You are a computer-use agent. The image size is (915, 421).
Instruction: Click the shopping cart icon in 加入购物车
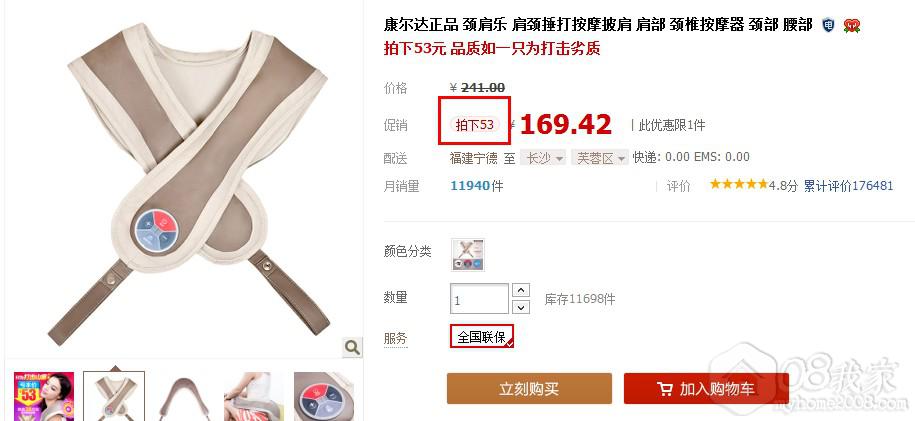663,389
